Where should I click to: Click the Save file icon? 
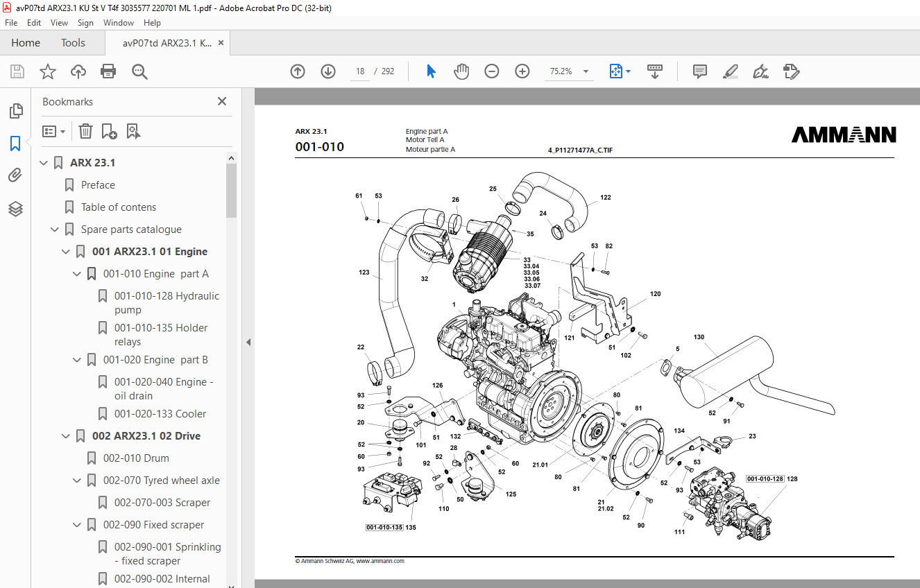click(x=17, y=71)
